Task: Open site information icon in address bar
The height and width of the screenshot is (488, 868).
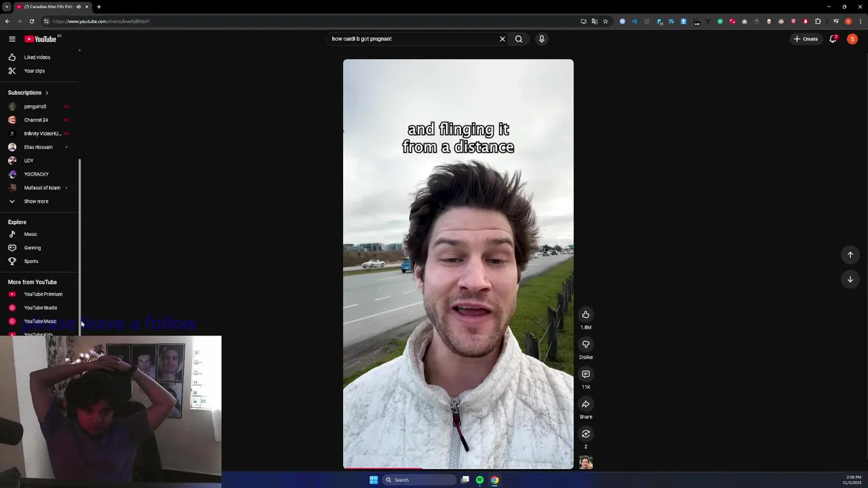Action: 45,21
